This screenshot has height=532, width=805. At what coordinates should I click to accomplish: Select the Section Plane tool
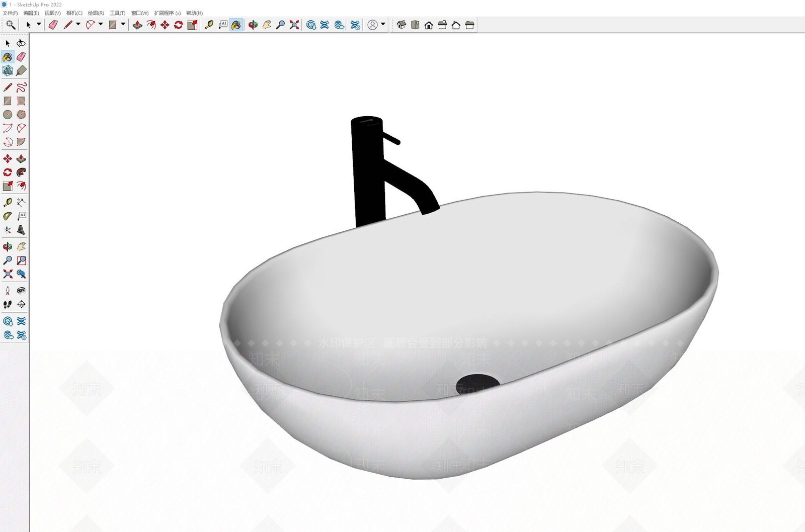21,304
